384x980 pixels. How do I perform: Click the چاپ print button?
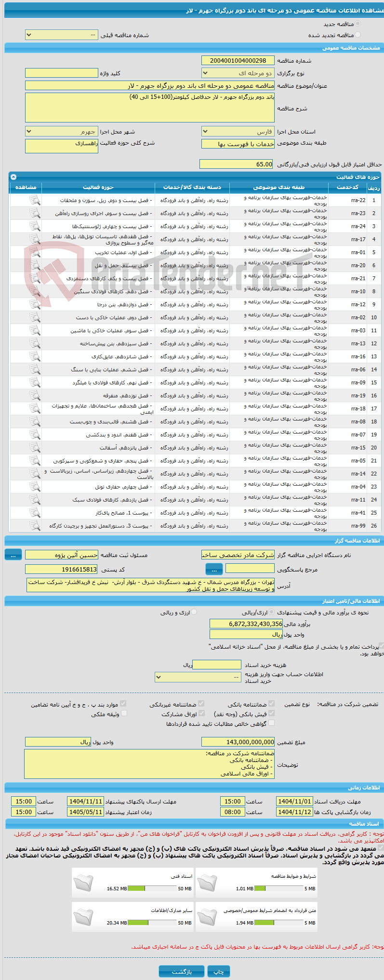tap(219, 971)
